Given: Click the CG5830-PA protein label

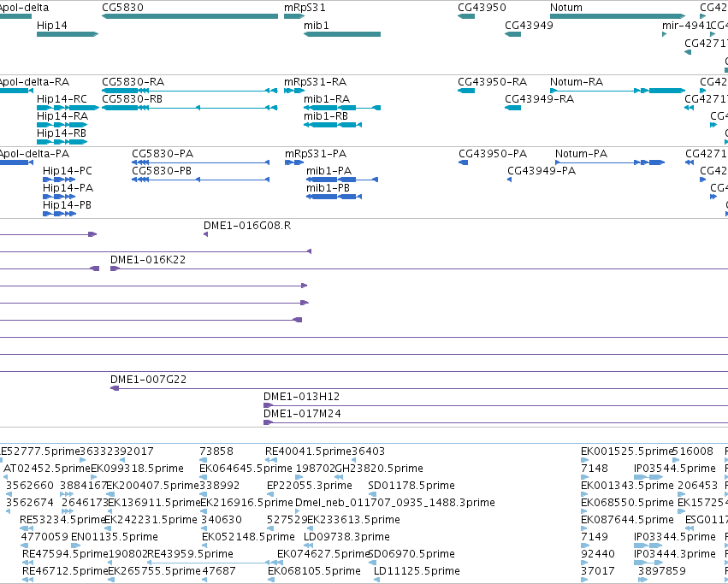Looking at the screenshot, I should point(163,154).
